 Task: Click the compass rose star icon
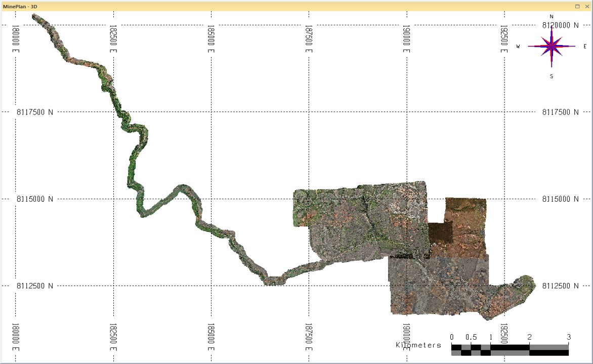pyautogui.click(x=552, y=47)
